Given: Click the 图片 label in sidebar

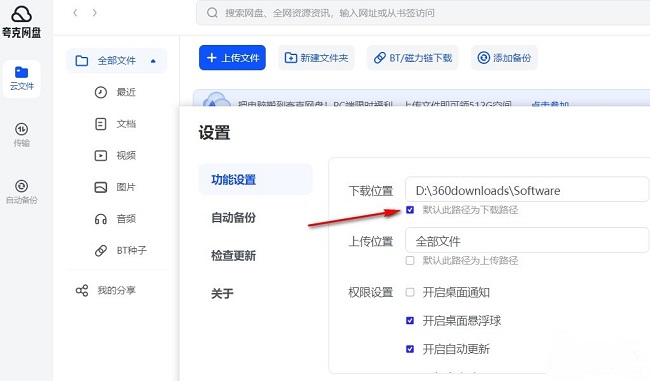Looking at the screenshot, I should [126, 187].
